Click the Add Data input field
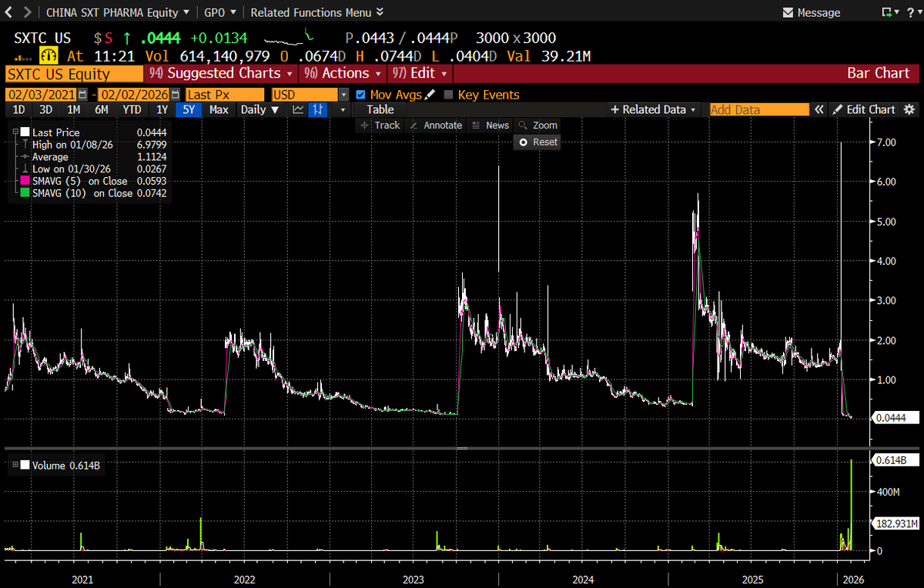924x588 pixels. [759, 109]
